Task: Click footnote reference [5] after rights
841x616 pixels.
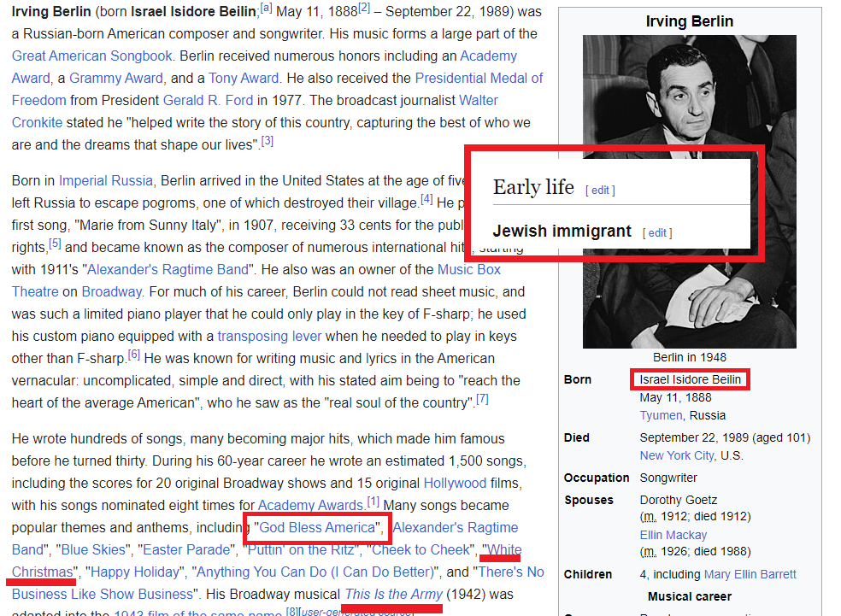Action: coord(55,243)
